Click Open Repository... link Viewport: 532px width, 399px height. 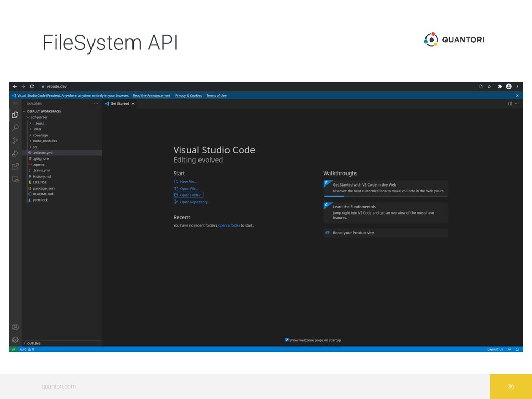point(192,202)
